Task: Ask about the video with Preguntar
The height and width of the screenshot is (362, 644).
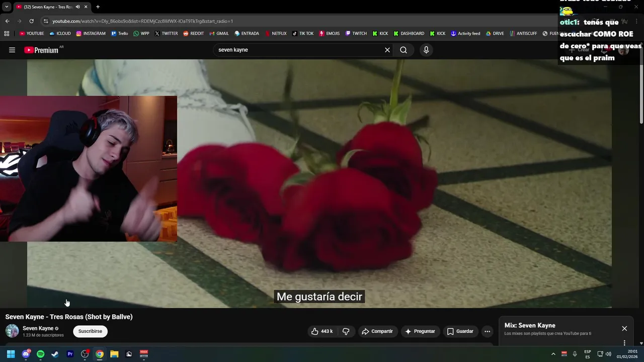Action: pyautogui.click(x=420, y=331)
